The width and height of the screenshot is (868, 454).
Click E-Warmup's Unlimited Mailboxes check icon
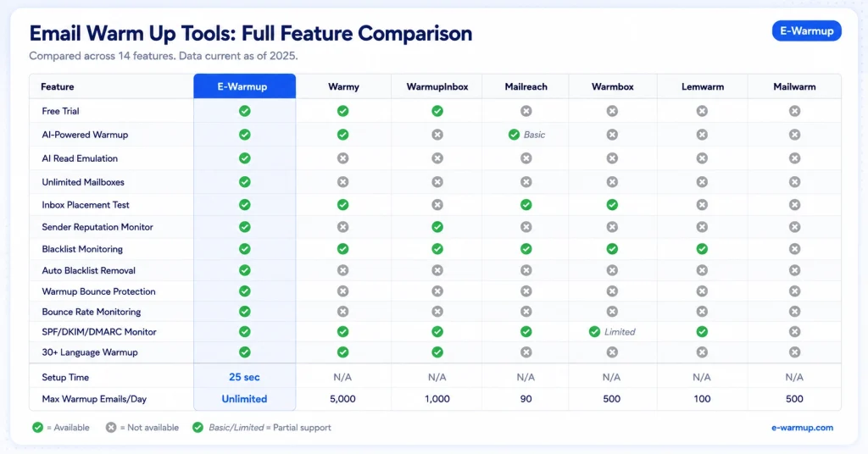coord(244,182)
